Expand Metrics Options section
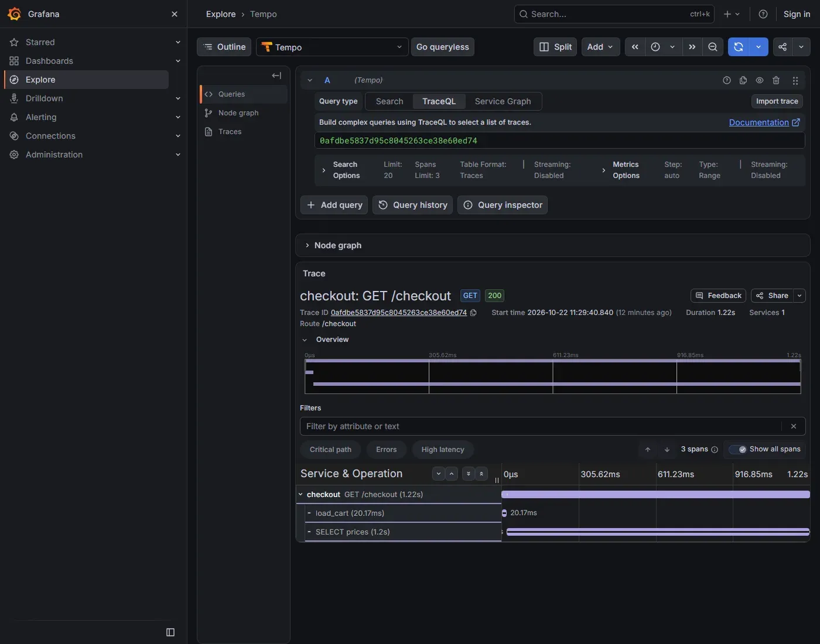The width and height of the screenshot is (820, 644). pyautogui.click(x=604, y=170)
